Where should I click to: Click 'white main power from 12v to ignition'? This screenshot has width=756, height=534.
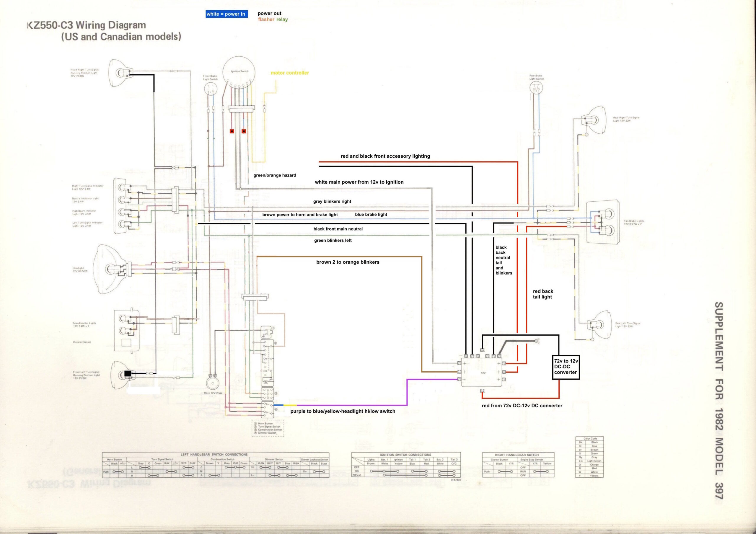coord(359,182)
